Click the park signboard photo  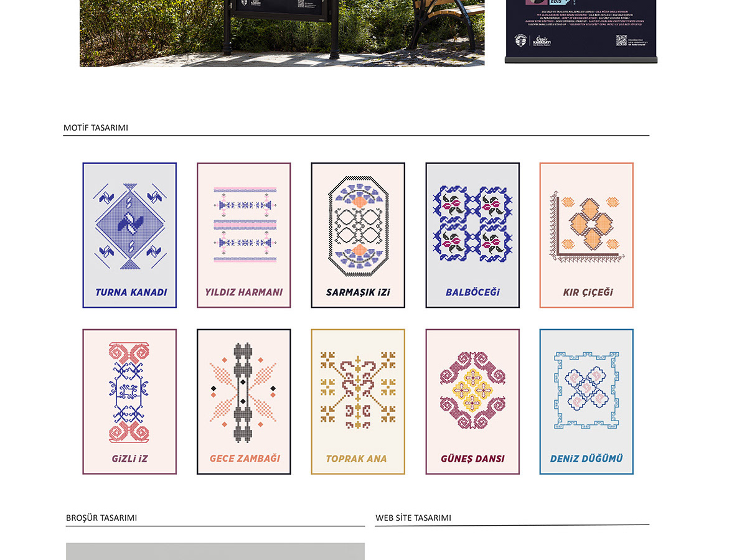pyautogui.click(x=282, y=33)
